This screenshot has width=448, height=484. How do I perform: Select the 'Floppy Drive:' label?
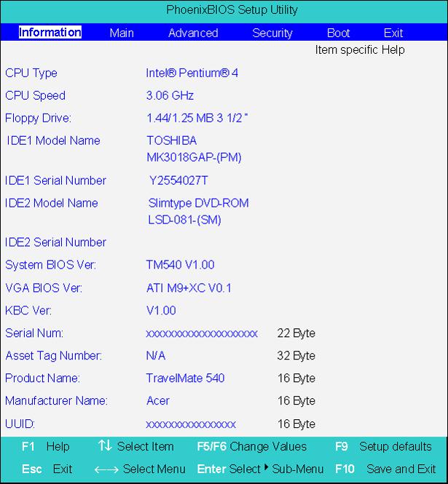(39, 118)
